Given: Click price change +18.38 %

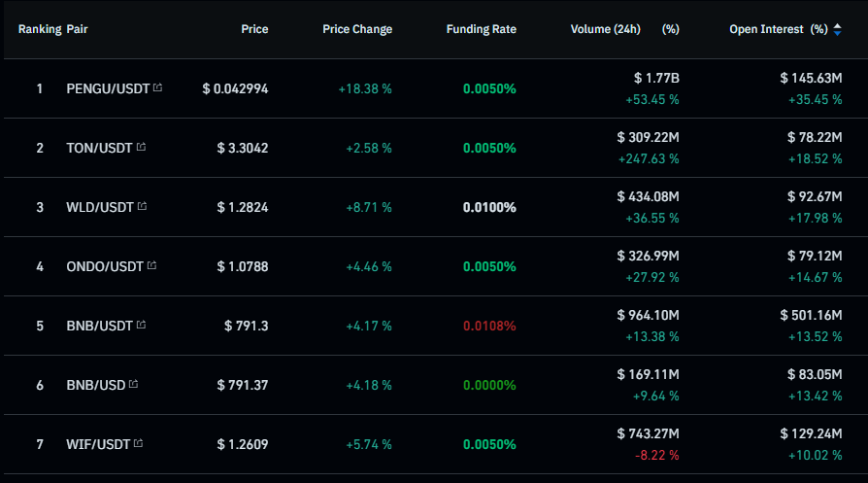Looking at the screenshot, I should 365,88.
